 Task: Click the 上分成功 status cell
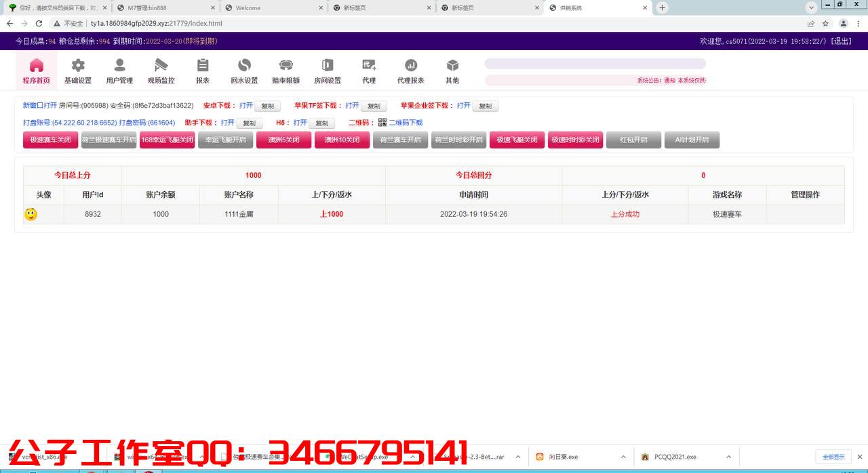[x=625, y=214]
